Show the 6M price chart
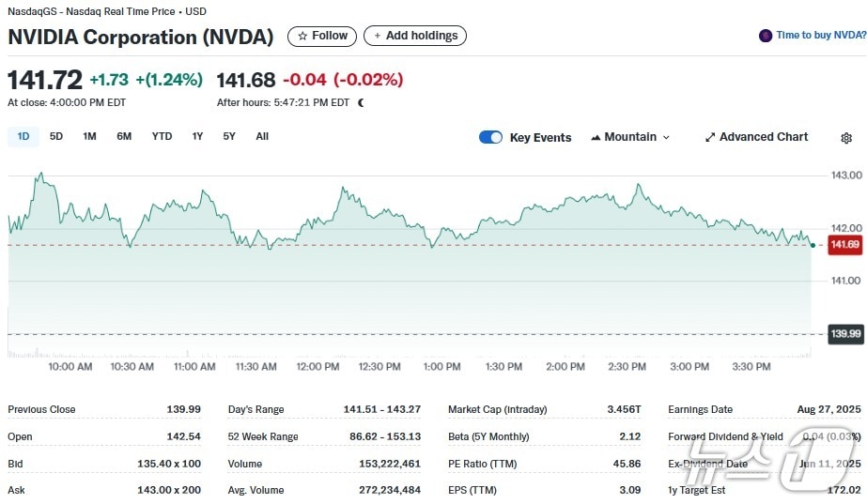This screenshot has height=504, width=867. coord(124,137)
